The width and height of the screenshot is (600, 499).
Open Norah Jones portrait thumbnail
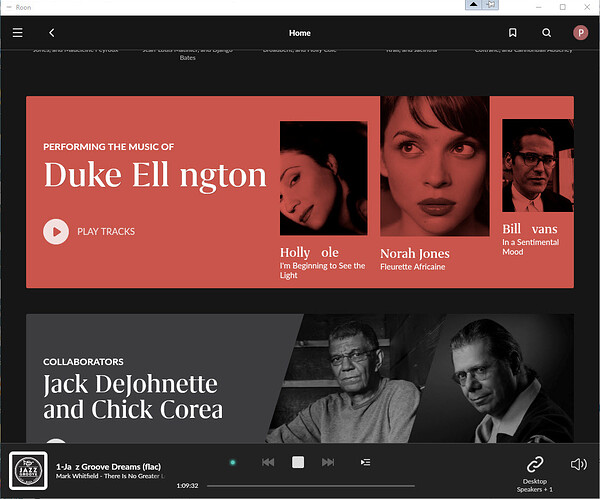point(435,166)
